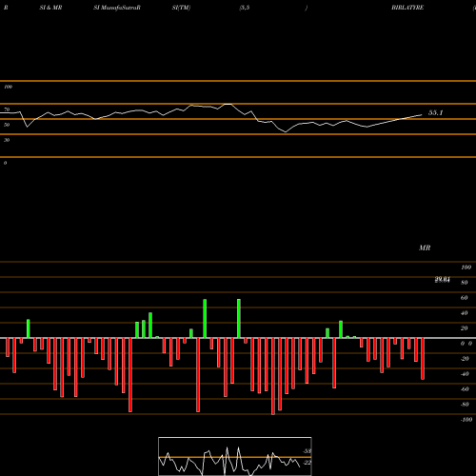Click the BIRLATYRE ticker label

pos(407,8)
